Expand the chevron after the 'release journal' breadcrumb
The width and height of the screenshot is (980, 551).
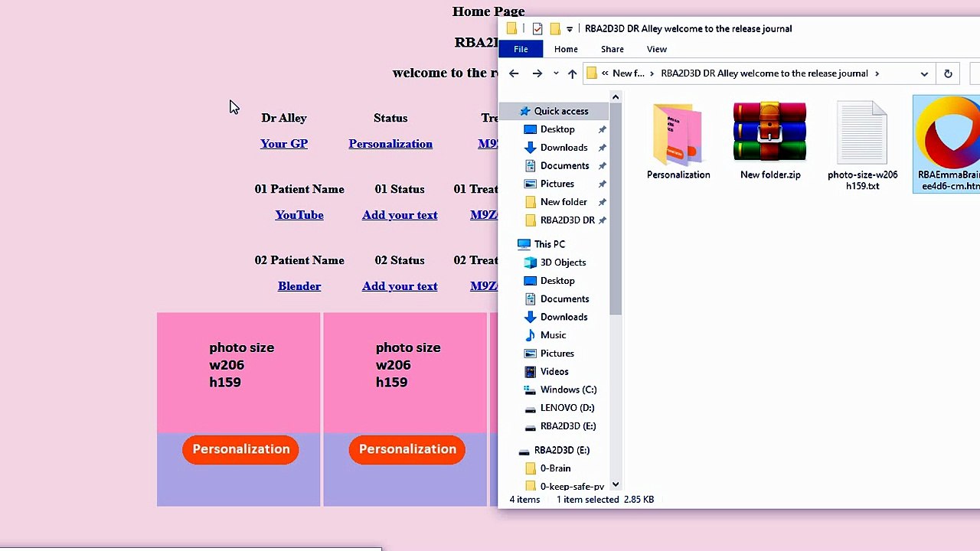[x=877, y=73]
